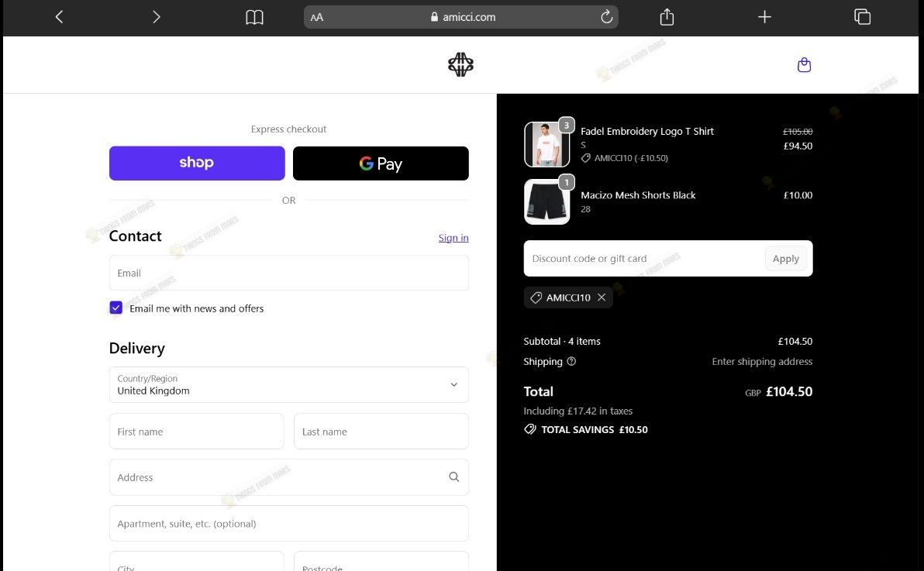Focus the Postcode field

[x=381, y=562]
